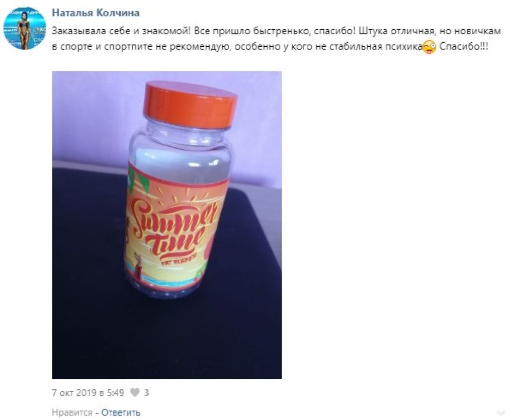Open the comment timestamp 7 окт 2019
Viewport: 515px width, 420px height.
point(88,392)
